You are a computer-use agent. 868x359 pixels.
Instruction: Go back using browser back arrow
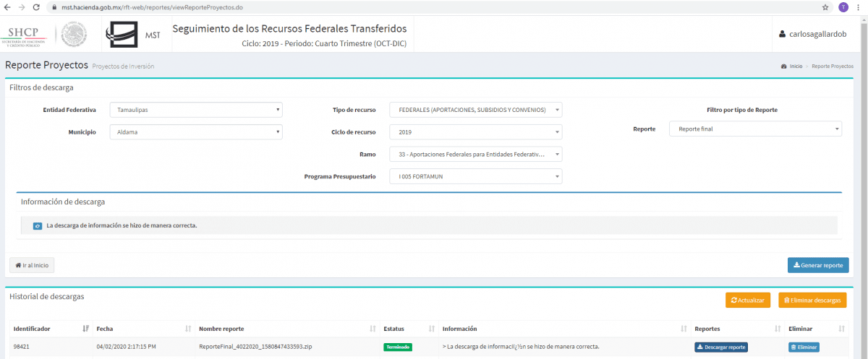point(7,7)
